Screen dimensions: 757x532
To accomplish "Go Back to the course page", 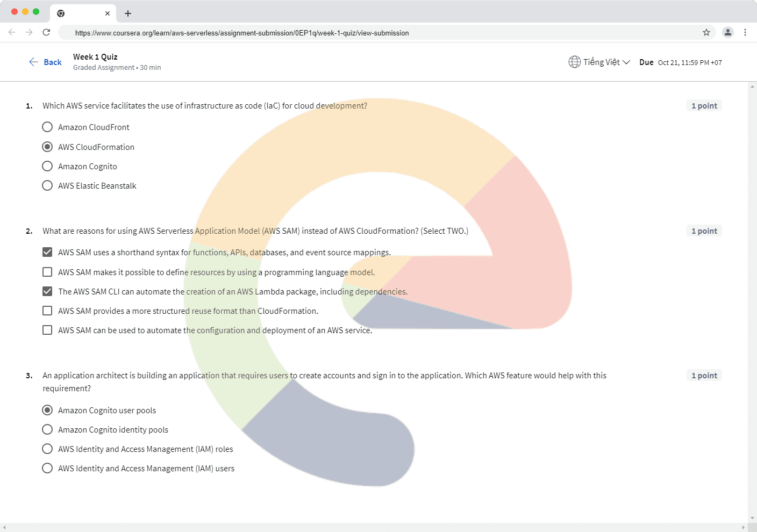I will (x=45, y=62).
